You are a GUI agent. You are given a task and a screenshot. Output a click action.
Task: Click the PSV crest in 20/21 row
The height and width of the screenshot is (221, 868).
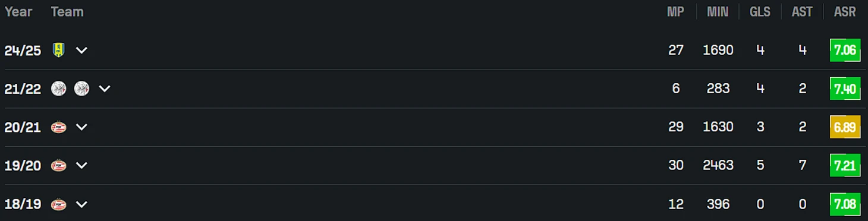click(x=58, y=127)
